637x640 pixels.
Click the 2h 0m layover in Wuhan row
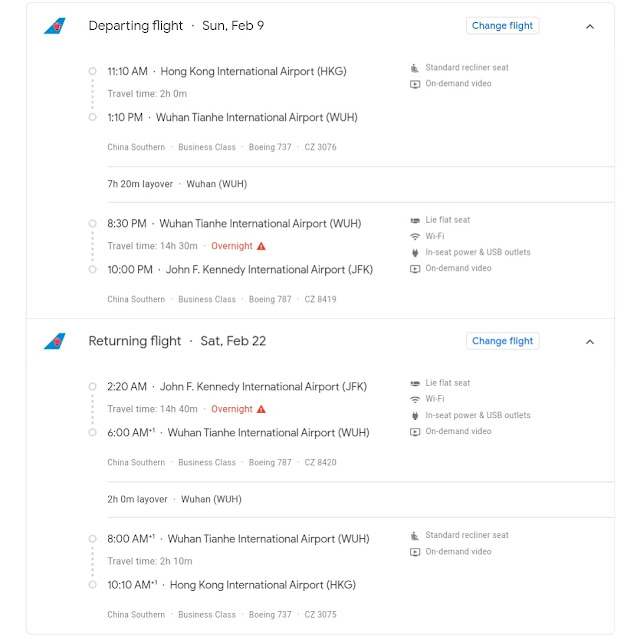[x=174, y=499]
